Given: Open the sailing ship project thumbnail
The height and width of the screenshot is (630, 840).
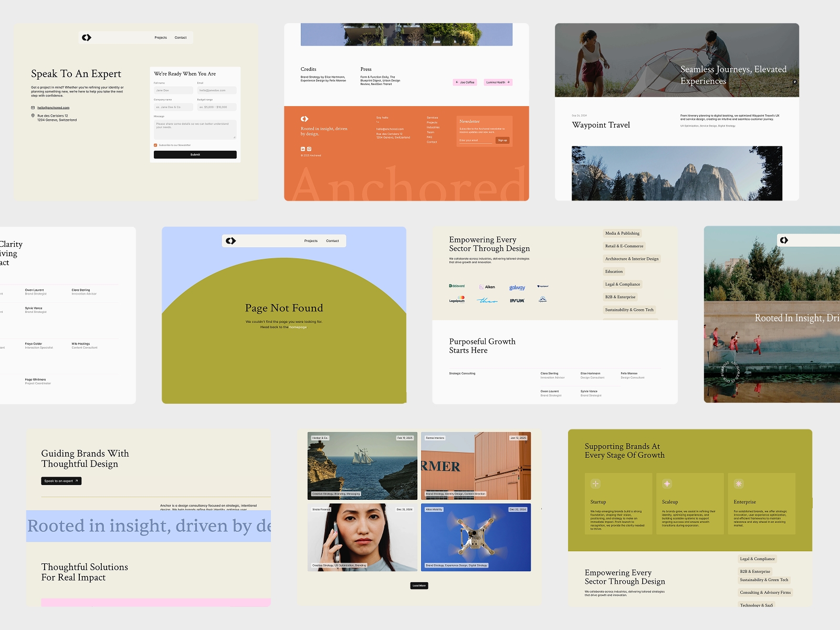Looking at the screenshot, I should coord(362,466).
